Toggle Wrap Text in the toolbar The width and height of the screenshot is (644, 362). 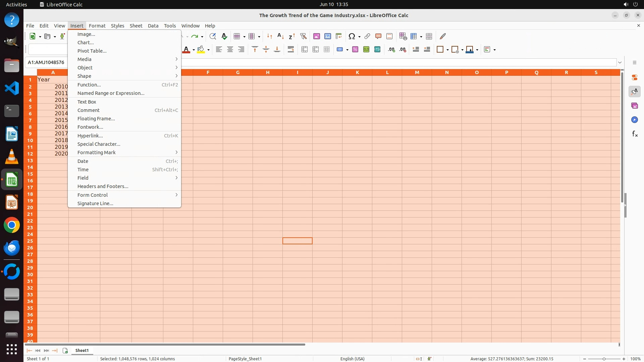tap(291, 50)
